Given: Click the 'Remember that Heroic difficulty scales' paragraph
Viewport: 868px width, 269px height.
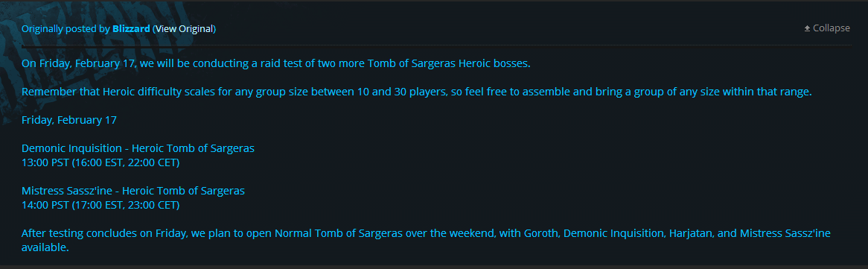Looking at the screenshot, I should click(416, 92).
